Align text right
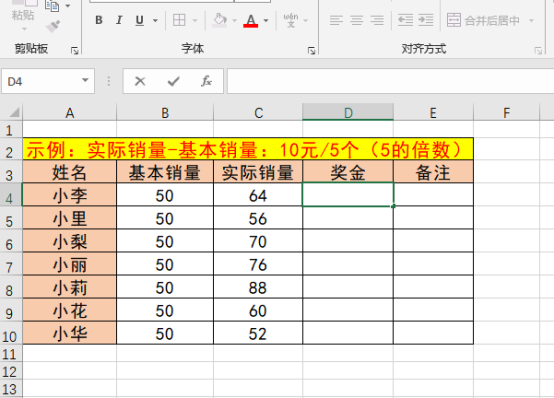The width and height of the screenshot is (554, 398). point(377,21)
